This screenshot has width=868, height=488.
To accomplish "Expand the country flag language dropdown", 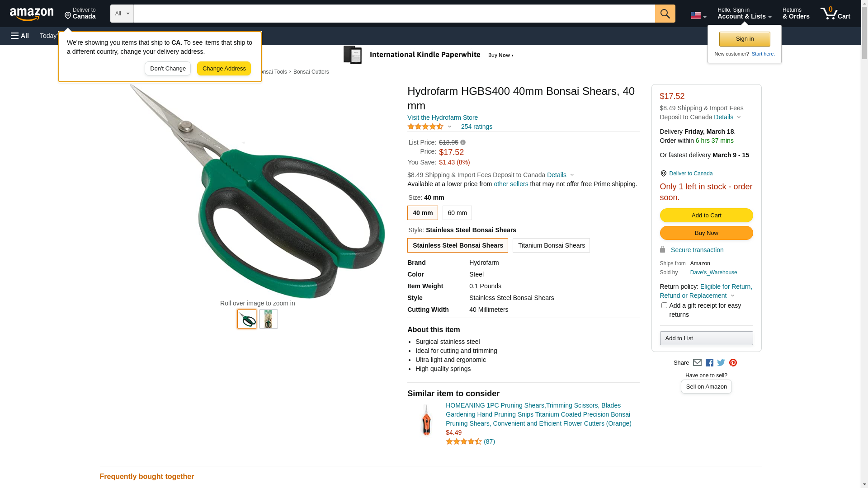I will [x=698, y=16].
